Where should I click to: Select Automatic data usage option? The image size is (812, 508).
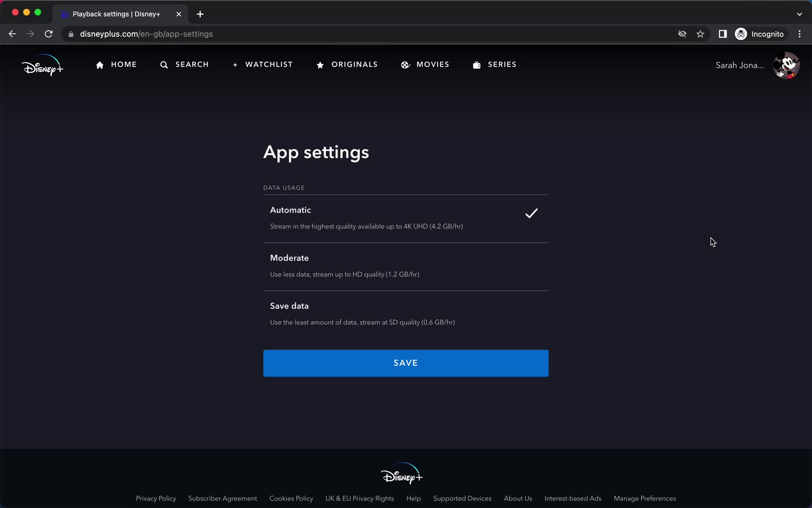click(406, 218)
